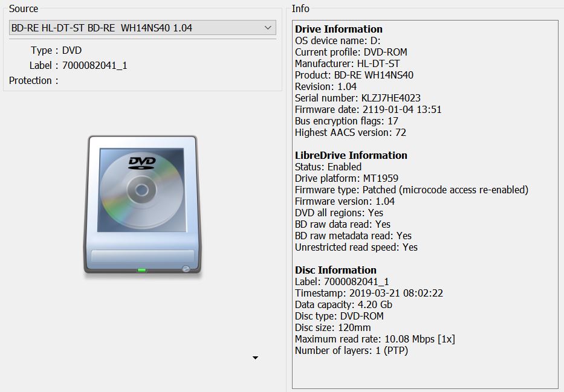Select the Unrestricted read speed: Yes line
Image resolution: width=564 pixels, height=392 pixels.
click(x=356, y=247)
